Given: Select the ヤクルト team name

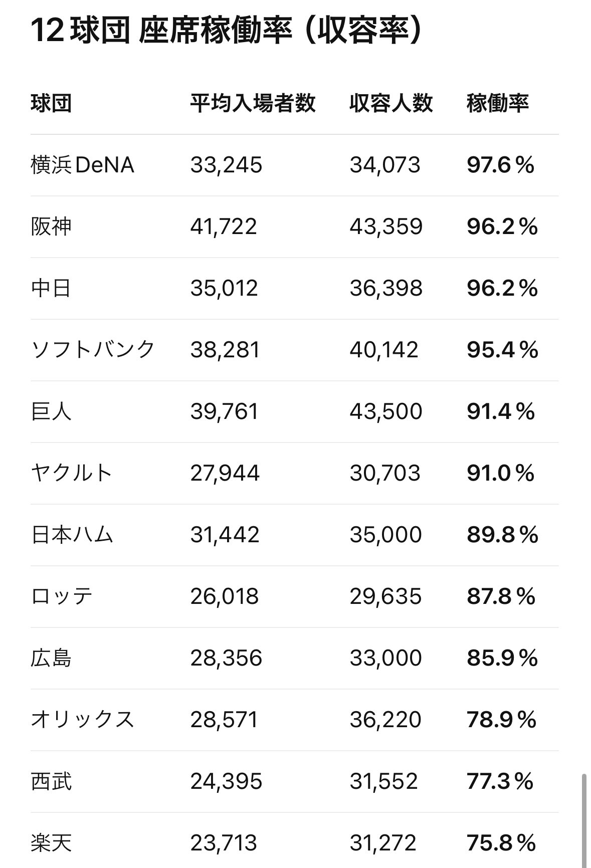Looking at the screenshot, I should (72, 473).
